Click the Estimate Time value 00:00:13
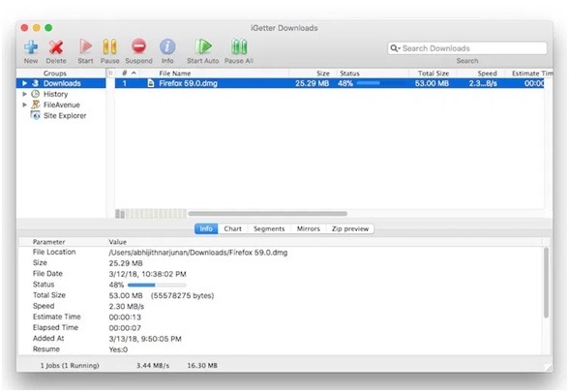 point(125,317)
